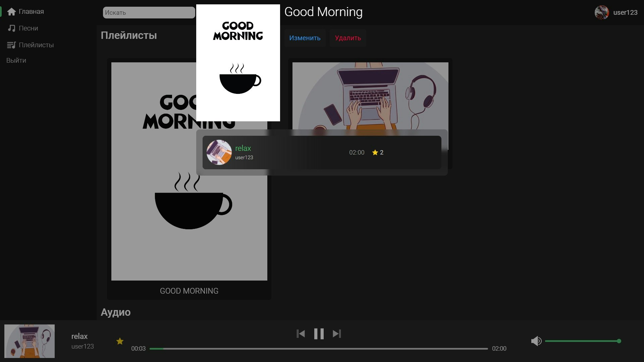Click the user123 name in the header

[625, 12]
